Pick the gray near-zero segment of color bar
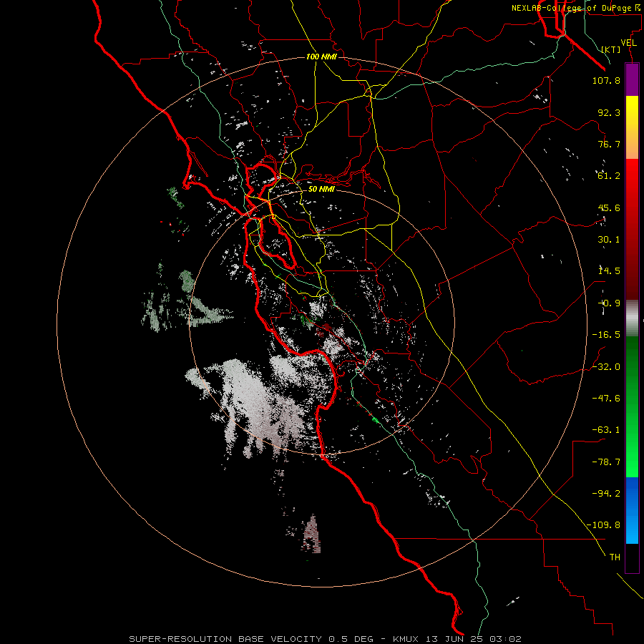The image size is (644, 644). tap(632, 318)
